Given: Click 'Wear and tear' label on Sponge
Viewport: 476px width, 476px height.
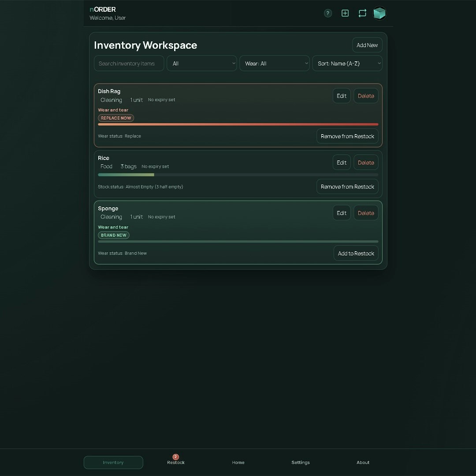Looking at the screenshot, I should pos(113,227).
